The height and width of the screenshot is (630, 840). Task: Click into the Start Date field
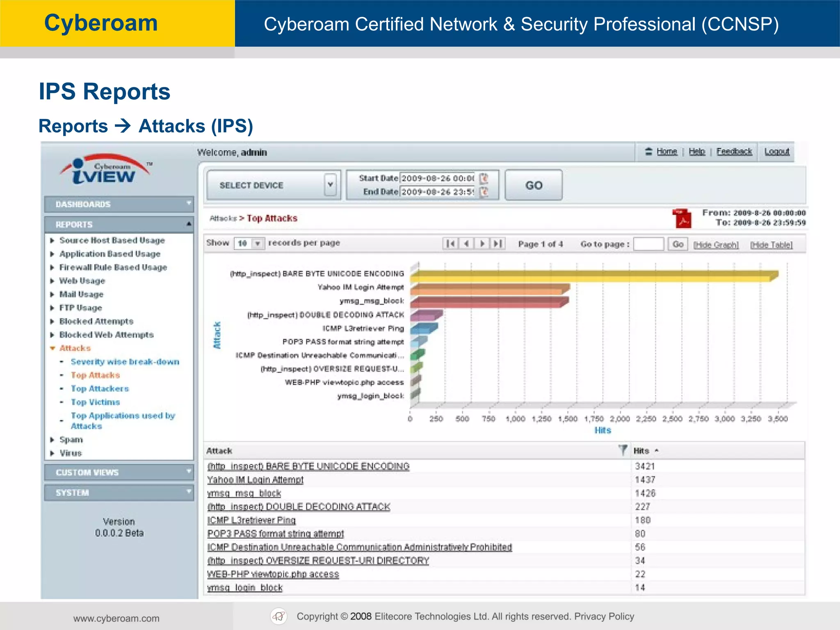pyautogui.click(x=437, y=178)
